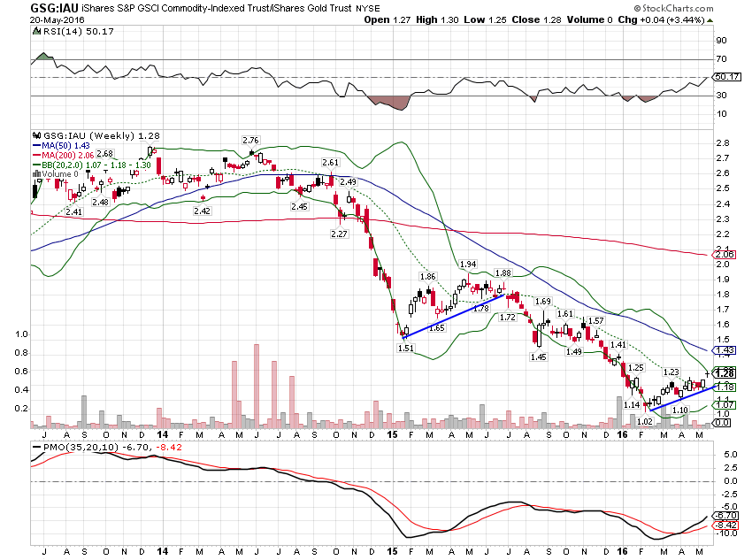Click the 1.02 lowest price annotation
The image size is (752, 560).
[x=645, y=421]
